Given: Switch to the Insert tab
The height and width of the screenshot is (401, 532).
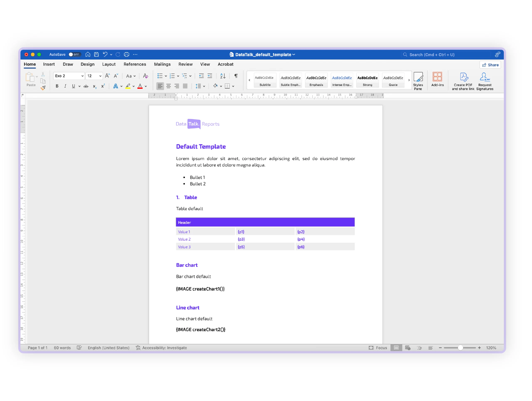Looking at the screenshot, I should [x=49, y=64].
